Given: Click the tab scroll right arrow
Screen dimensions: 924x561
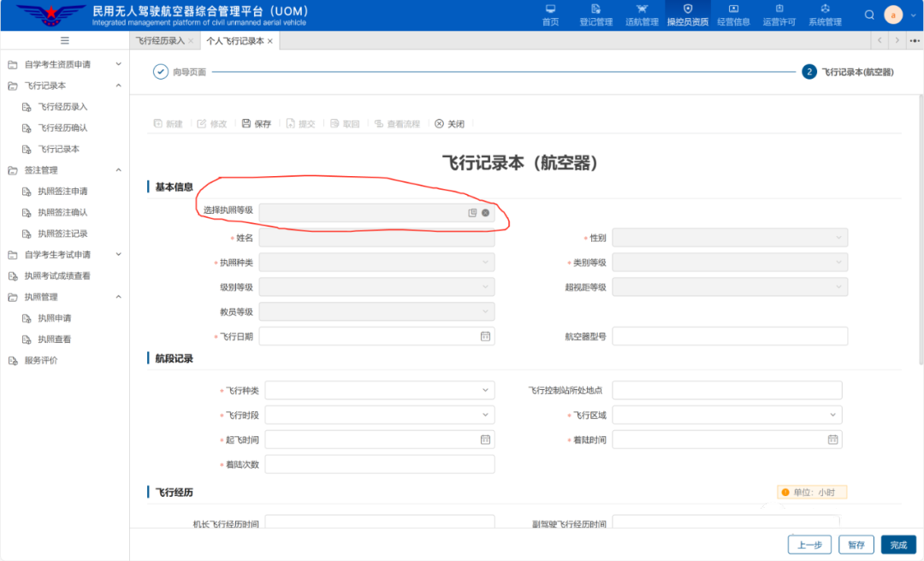Looking at the screenshot, I should point(897,40).
